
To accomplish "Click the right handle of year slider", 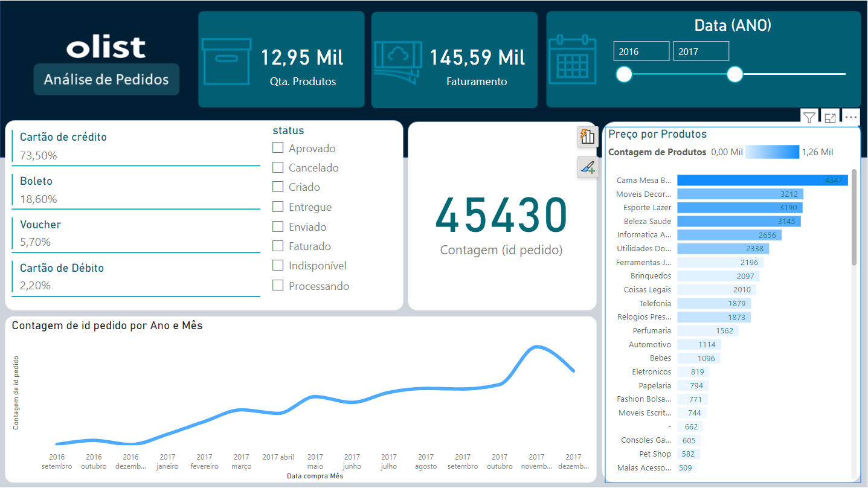I will tap(735, 74).
